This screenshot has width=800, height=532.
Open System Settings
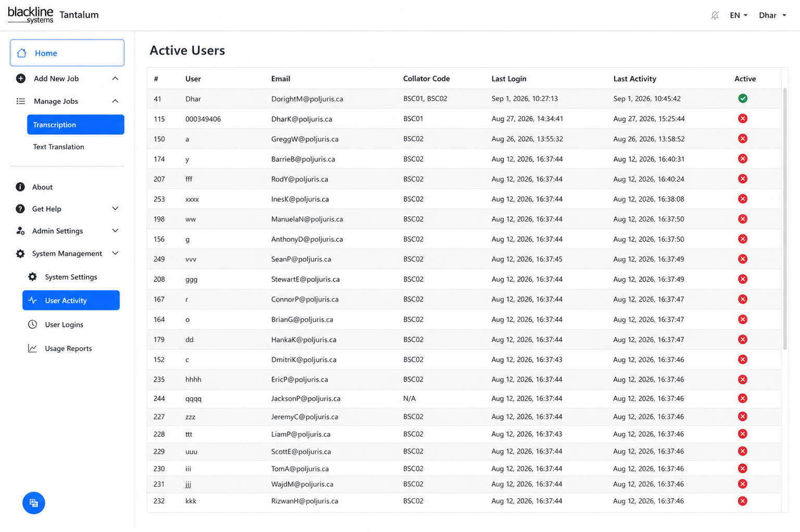[x=71, y=277]
